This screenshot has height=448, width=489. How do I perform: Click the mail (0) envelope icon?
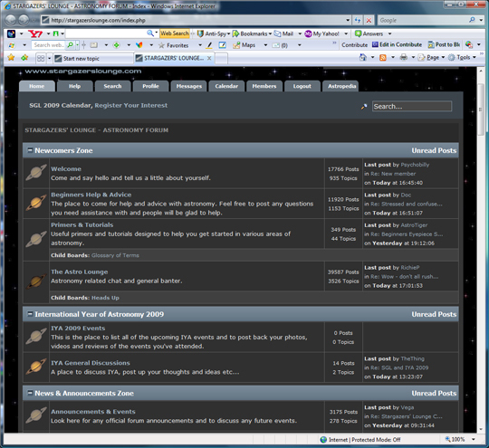point(280,45)
